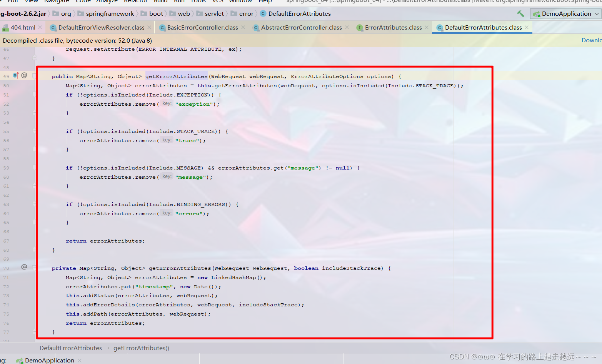The height and width of the screenshot is (364, 602).
Task: Close the DefaultErrorViewResolver.class tab
Action: [149, 27]
